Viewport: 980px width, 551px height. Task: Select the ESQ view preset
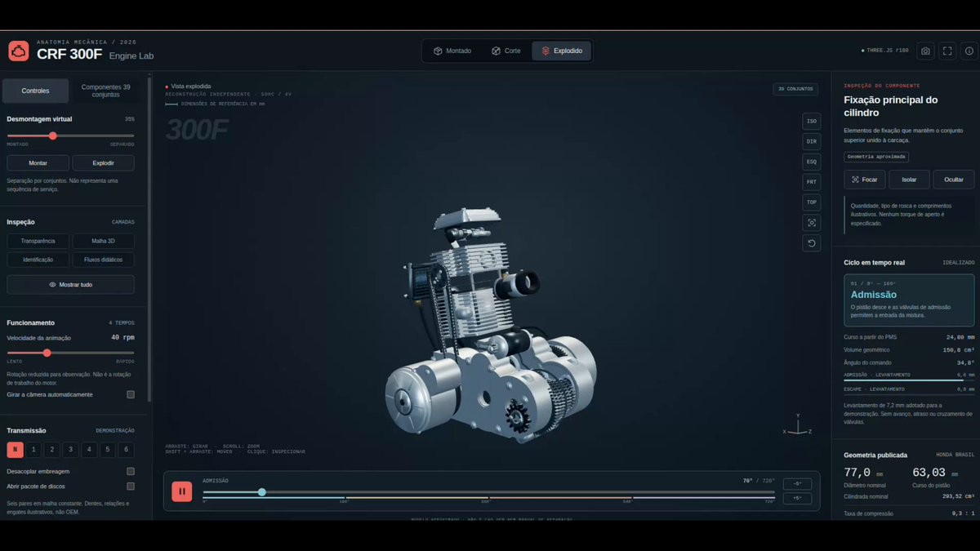(x=811, y=162)
